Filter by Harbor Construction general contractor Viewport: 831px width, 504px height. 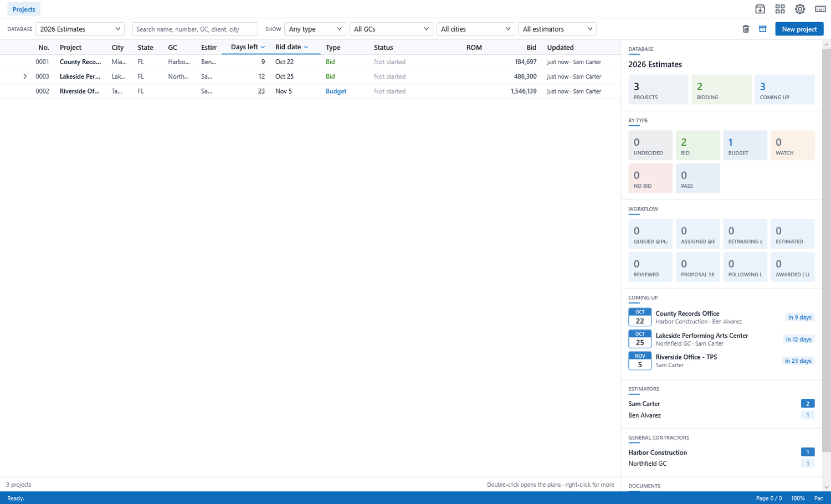(x=721, y=452)
